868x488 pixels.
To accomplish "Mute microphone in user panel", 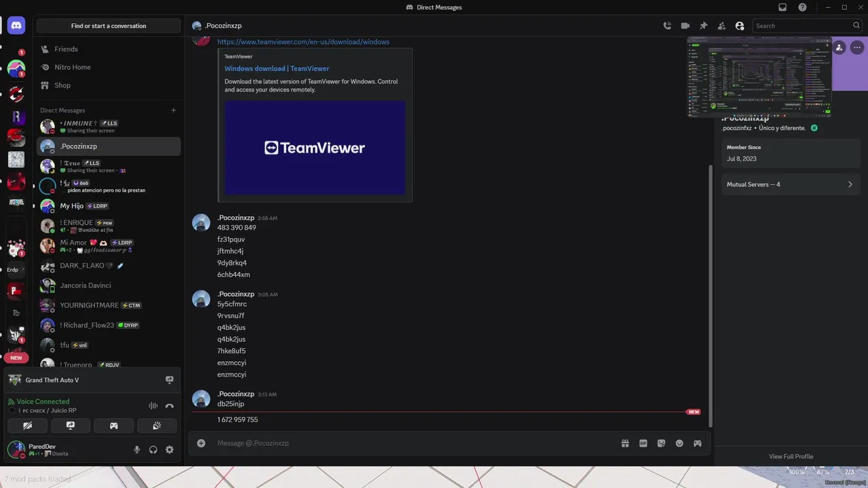I will click(137, 449).
